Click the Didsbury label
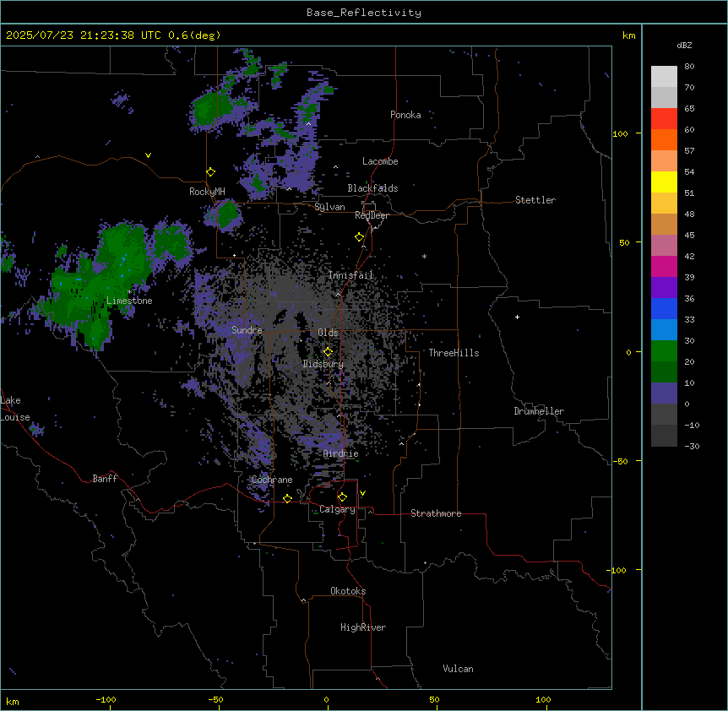 coord(323,364)
